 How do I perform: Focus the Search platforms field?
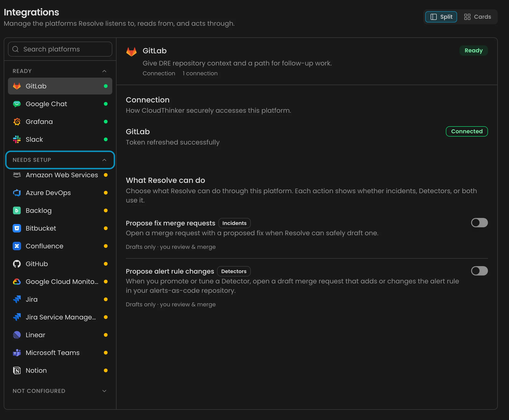60,49
